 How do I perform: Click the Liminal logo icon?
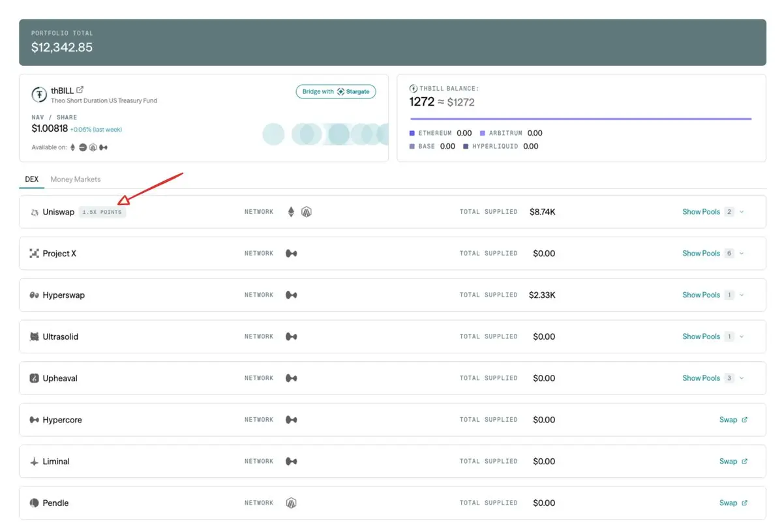(x=34, y=461)
